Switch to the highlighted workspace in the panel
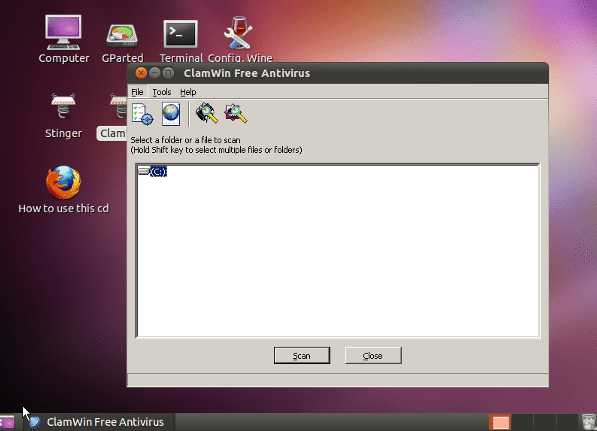597x431 pixels. [x=500, y=423]
